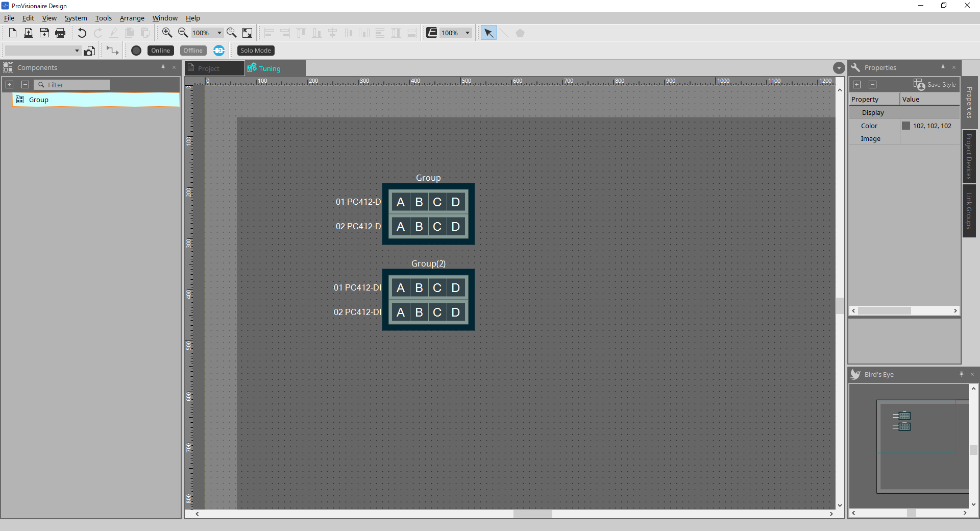Open the Project Devices side tab
980x531 pixels.
click(969, 157)
